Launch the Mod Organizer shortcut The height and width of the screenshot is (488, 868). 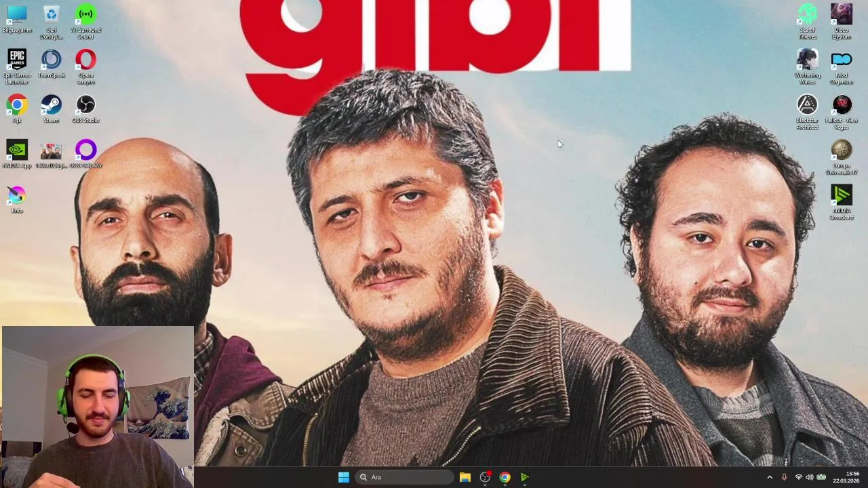[x=842, y=66]
